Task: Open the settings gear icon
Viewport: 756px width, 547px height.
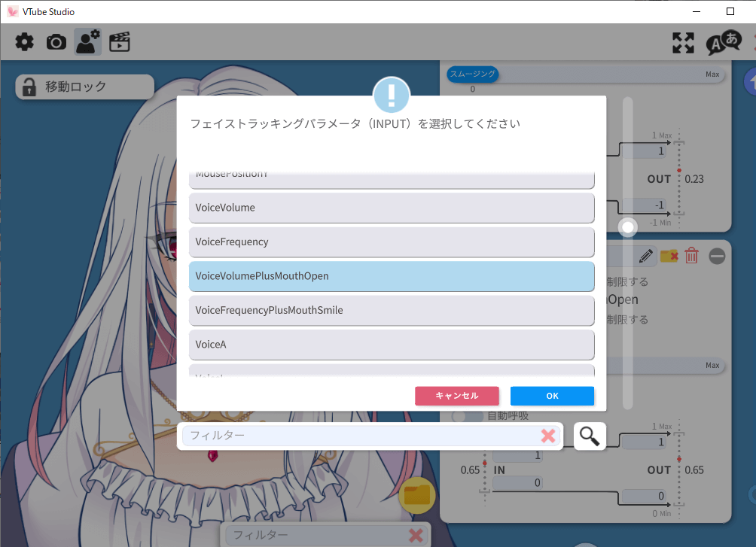Action: pos(24,42)
